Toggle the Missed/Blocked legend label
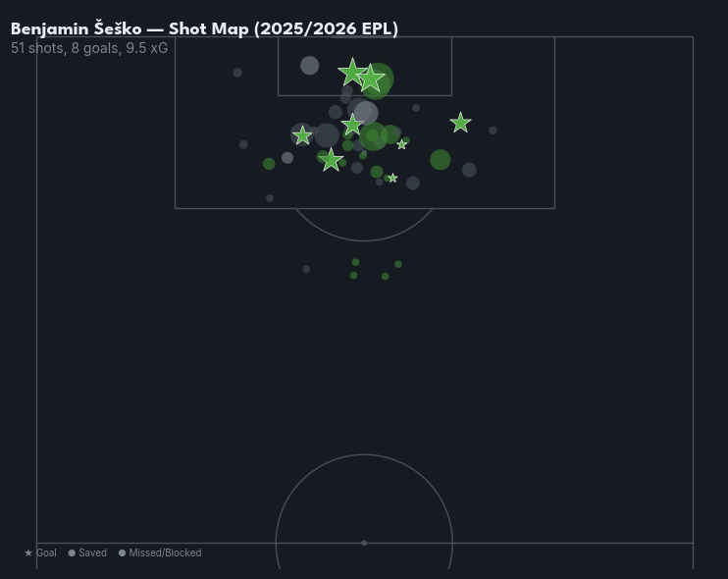 click(x=165, y=553)
